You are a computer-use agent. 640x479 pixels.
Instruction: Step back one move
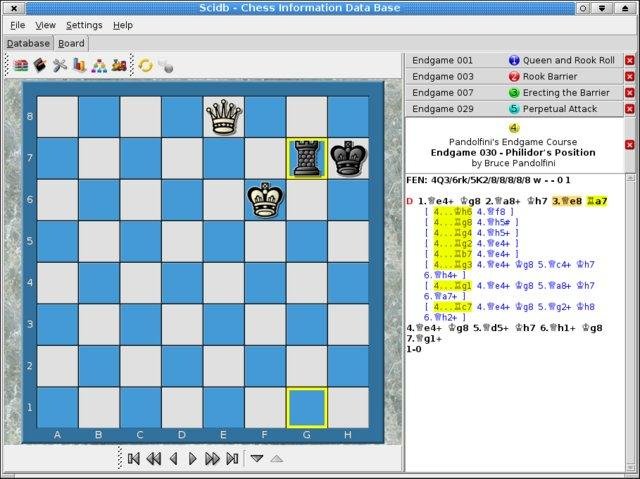coord(173,458)
